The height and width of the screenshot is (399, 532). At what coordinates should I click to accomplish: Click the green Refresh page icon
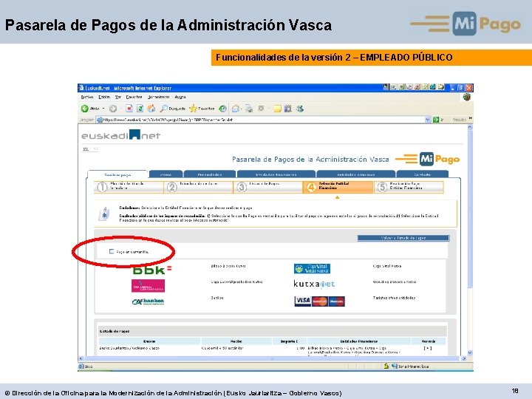(x=140, y=109)
